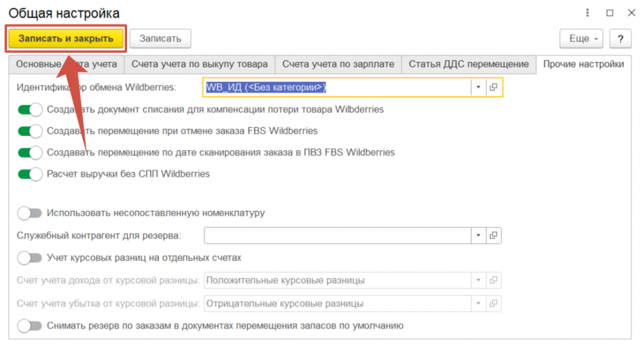Open form icon beside Wildberries exchange identifier
The width and height of the screenshot is (644, 347).
(494, 88)
